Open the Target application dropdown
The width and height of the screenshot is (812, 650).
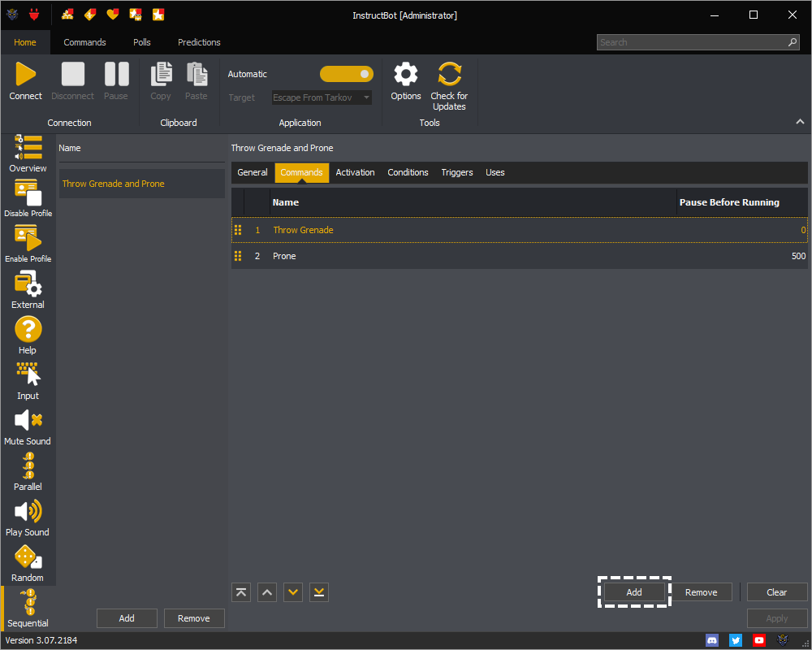[322, 97]
